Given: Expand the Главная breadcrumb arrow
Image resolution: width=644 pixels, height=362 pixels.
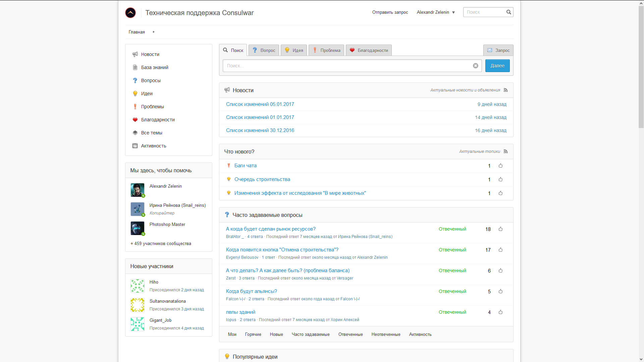Looking at the screenshot, I should click(x=154, y=32).
